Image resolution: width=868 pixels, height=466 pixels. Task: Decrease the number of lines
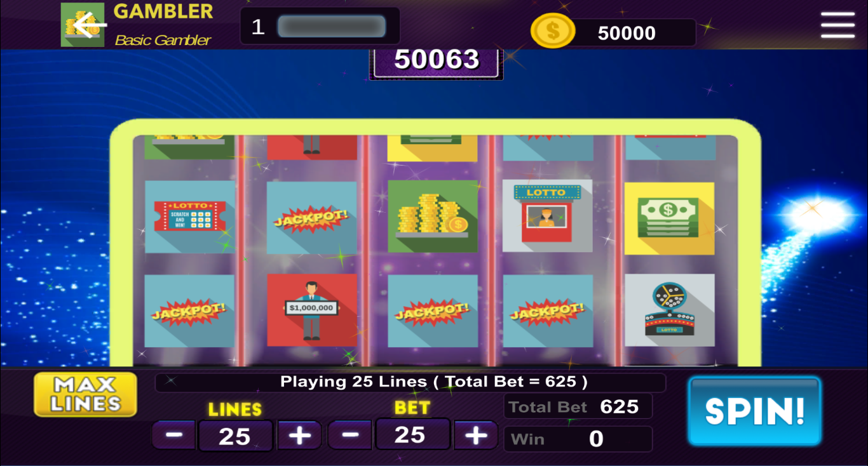tap(174, 436)
